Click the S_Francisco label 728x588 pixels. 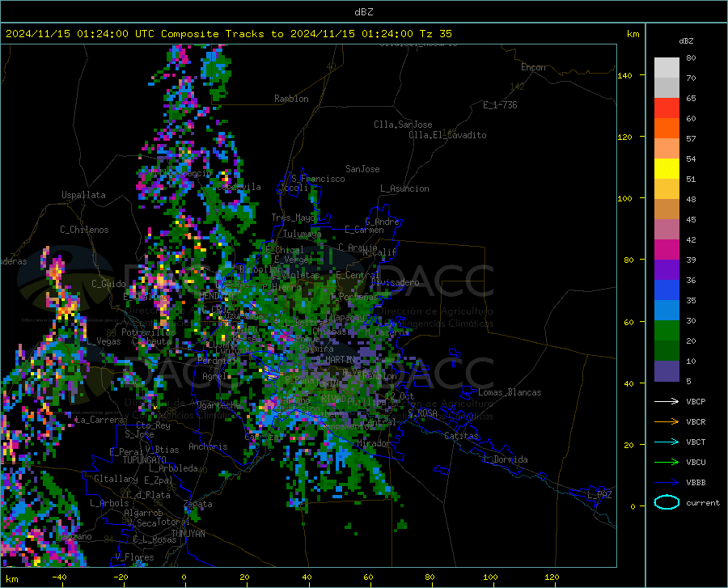pos(319,179)
